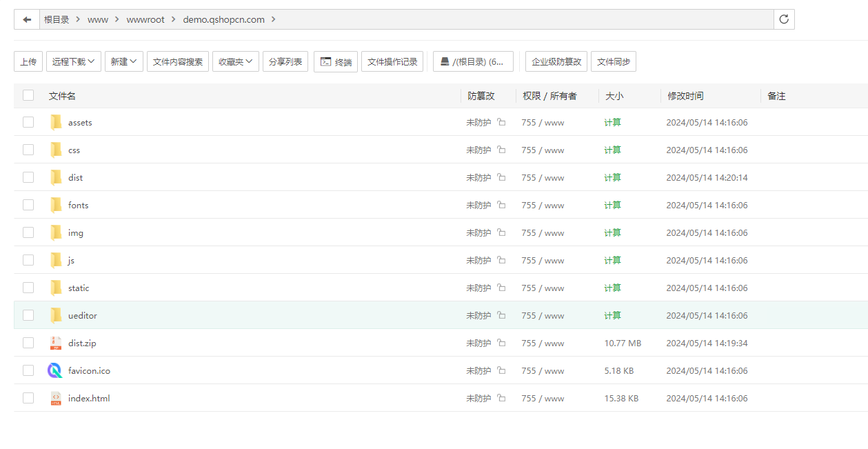Tick the select-all checkbox in header

click(x=28, y=95)
